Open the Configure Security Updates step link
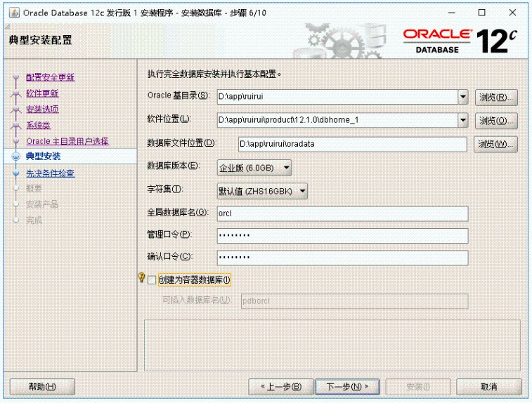532x403 pixels. (x=50, y=77)
